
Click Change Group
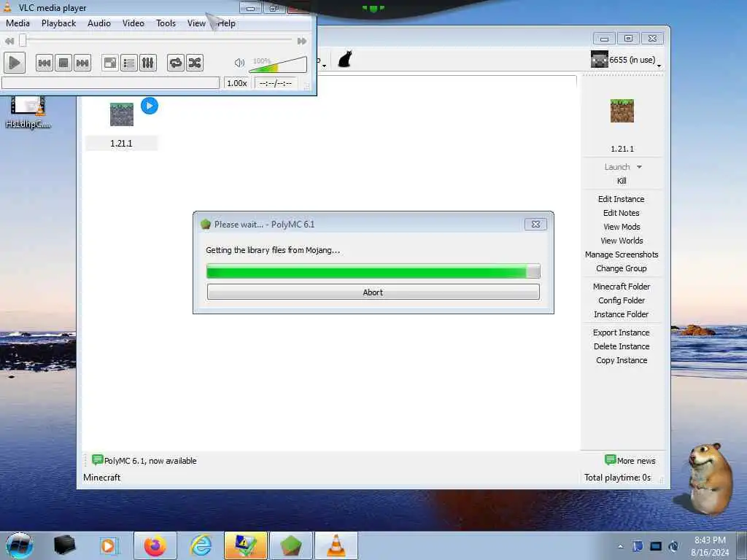(x=622, y=268)
